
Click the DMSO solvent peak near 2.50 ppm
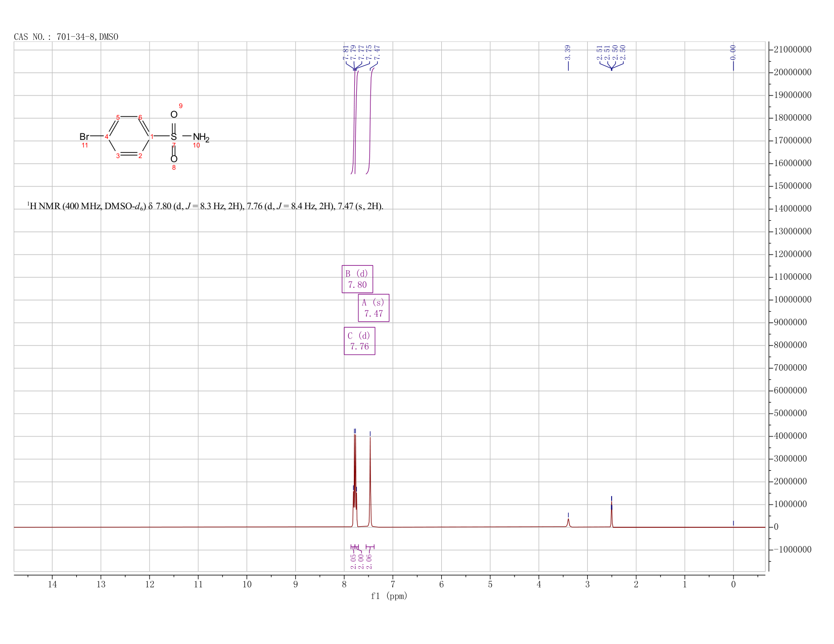612,515
